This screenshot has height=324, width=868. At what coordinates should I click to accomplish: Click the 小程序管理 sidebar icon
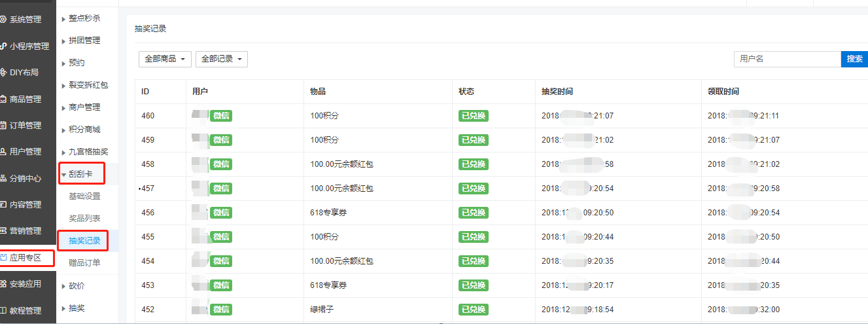pos(4,46)
